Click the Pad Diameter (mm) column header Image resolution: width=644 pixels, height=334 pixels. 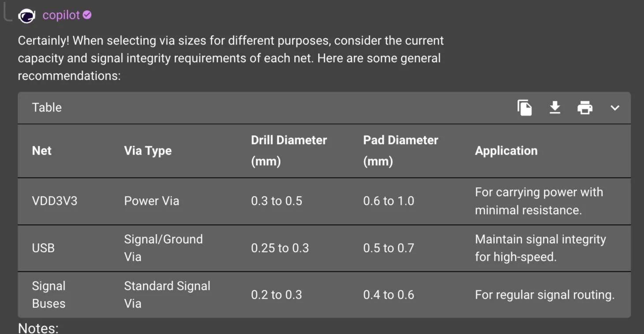pos(401,150)
